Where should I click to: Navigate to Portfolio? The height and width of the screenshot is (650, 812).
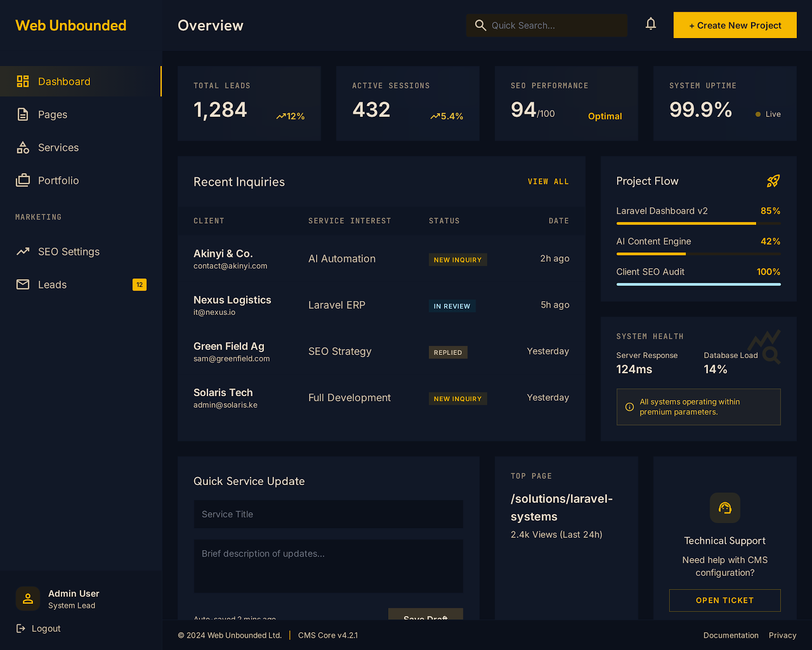81,180
